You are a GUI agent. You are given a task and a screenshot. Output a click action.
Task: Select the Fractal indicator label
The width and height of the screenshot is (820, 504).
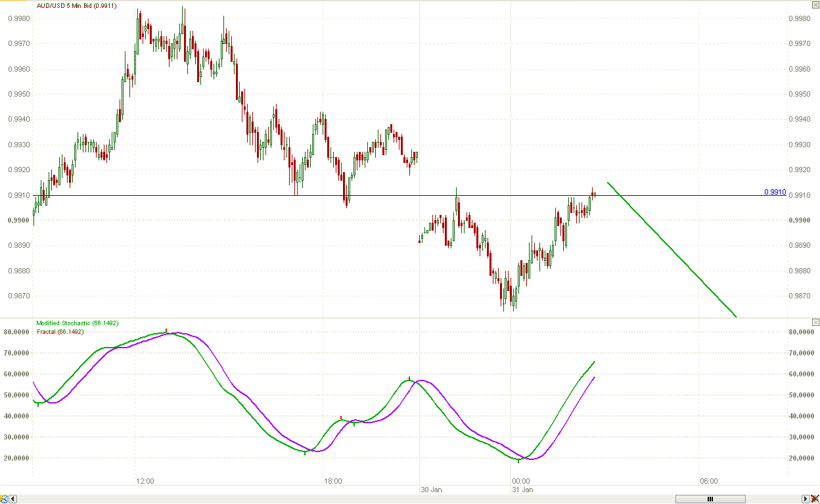60,332
